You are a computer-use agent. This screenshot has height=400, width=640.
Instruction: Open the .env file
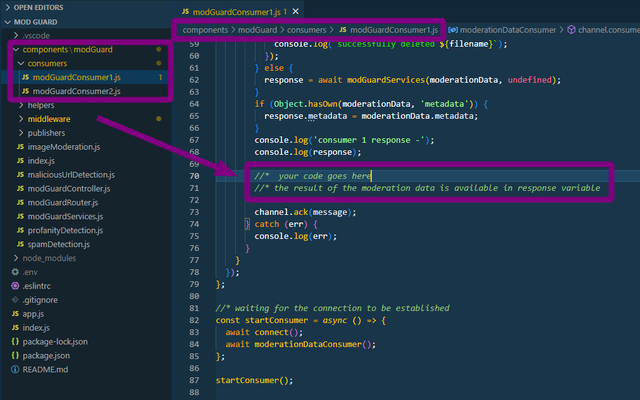coord(30,272)
